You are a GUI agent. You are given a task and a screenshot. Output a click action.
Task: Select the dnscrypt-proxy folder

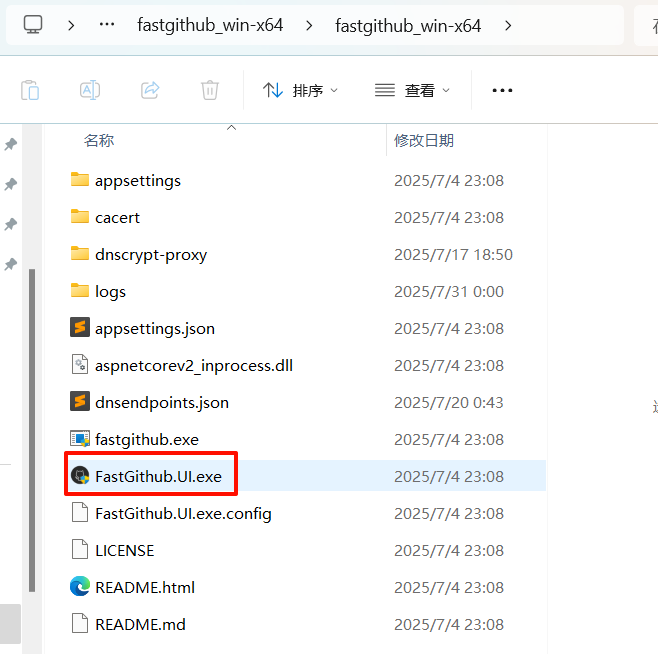click(150, 254)
